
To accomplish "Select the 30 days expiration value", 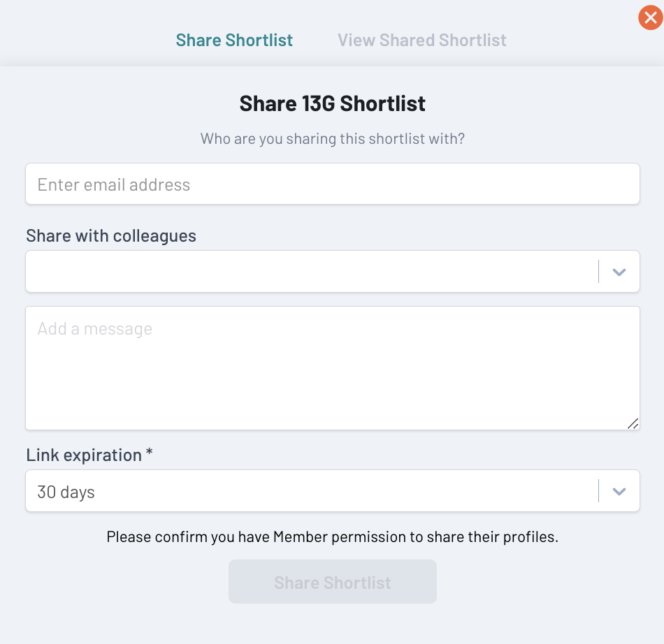I will click(x=66, y=492).
